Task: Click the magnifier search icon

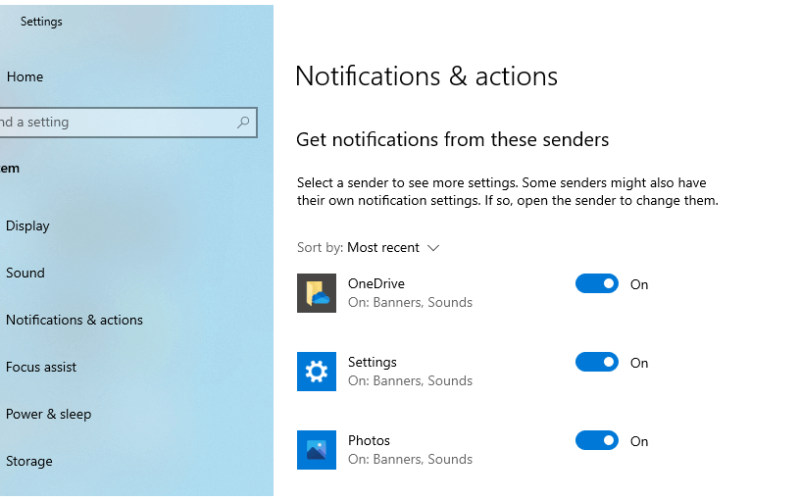Action: click(243, 122)
